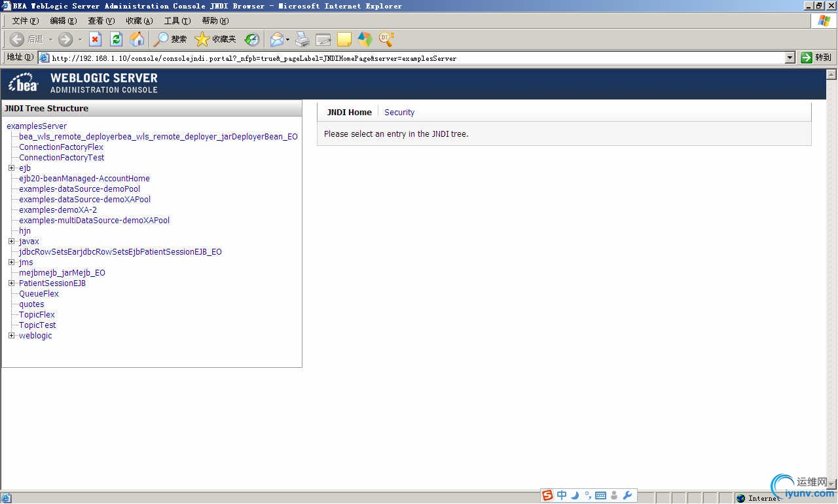
Task: Click the green History arrow icon
Action: click(x=252, y=39)
